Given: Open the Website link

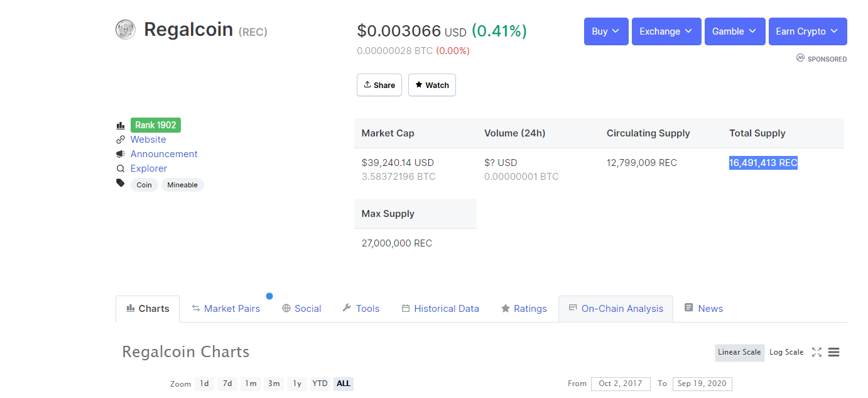Looking at the screenshot, I should point(148,140).
